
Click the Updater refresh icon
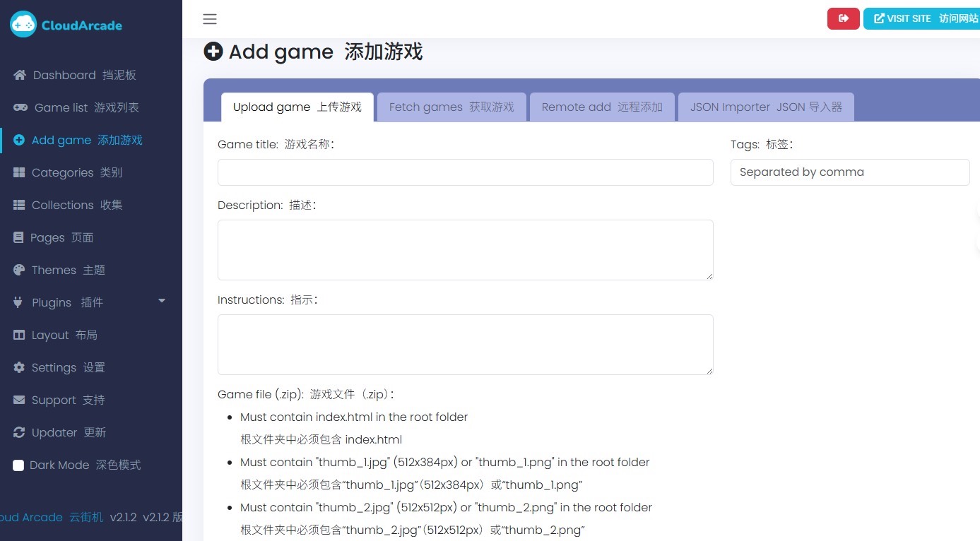(x=19, y=432)
